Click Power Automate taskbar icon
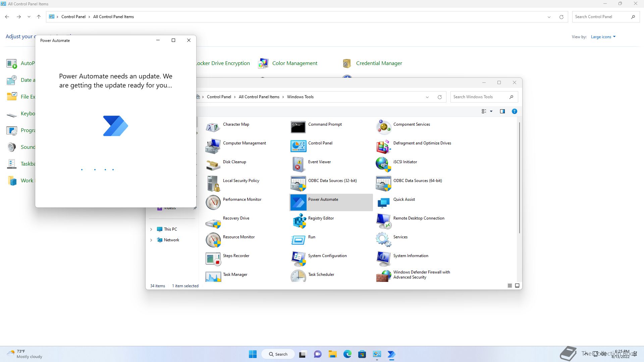Image resolution: width=644 pixels, height=362 pixels. (x=391, y=354)
